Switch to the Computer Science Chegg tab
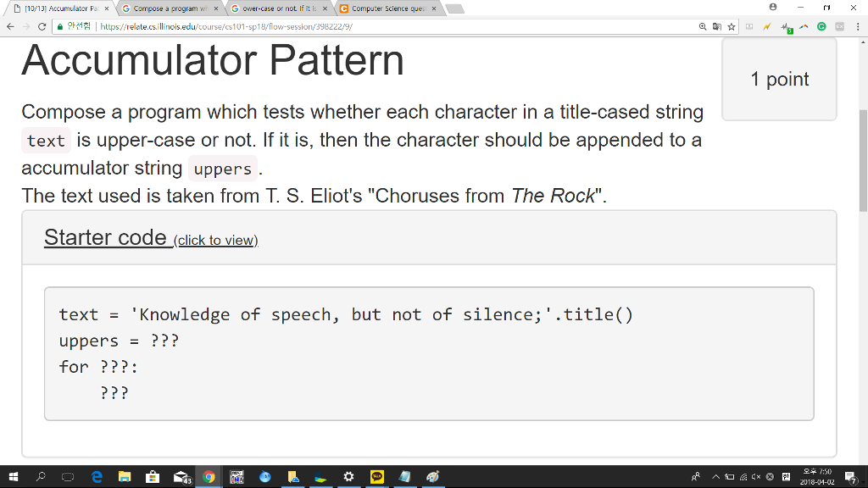 [x=388, y=8]
